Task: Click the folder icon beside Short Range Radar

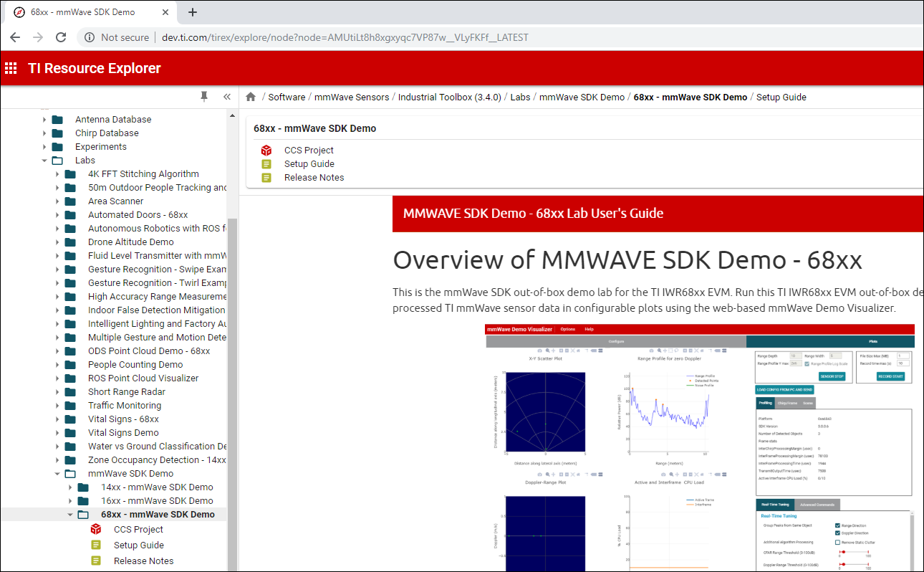Action: click(71, 392)
